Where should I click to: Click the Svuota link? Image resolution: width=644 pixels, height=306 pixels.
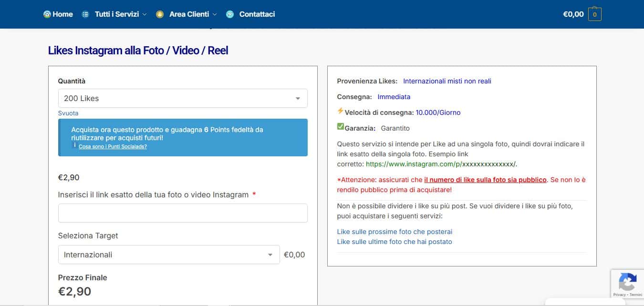[68, 113]
